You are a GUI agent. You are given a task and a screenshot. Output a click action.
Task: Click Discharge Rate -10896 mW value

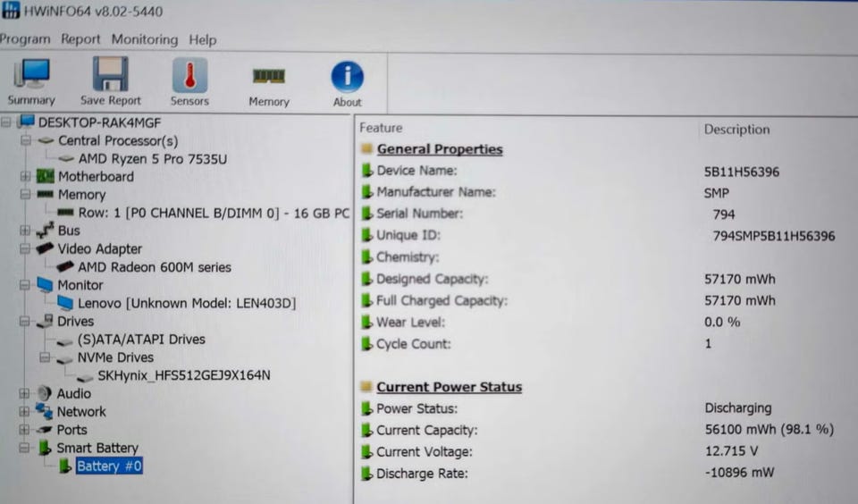point(739,472)
